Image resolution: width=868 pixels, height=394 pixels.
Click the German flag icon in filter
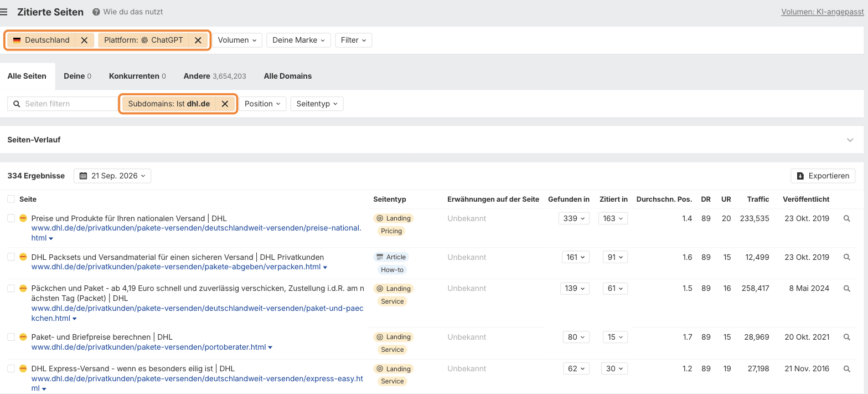(17, 40)
